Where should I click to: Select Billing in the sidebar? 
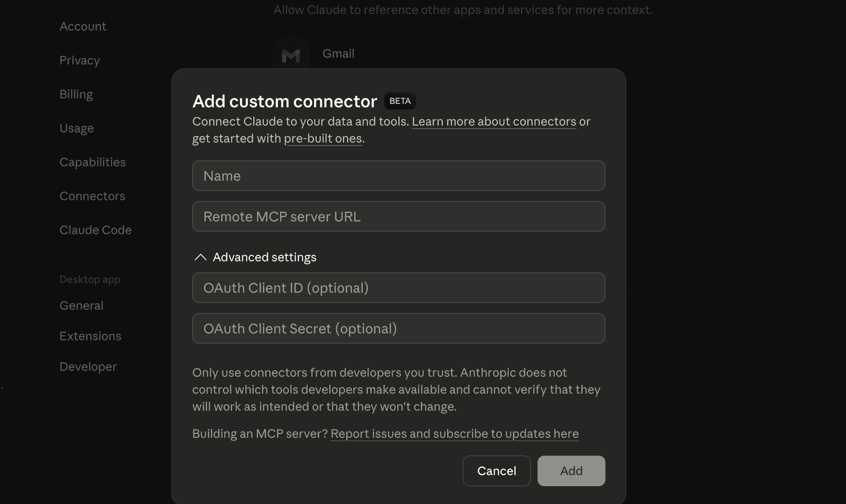coord(76,94)
